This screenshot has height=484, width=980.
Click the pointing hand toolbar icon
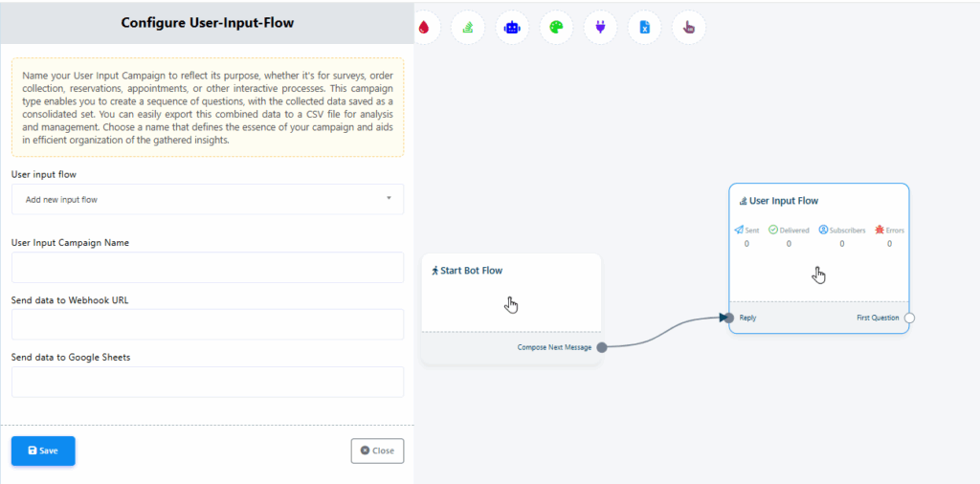click(x=688, y=28)
